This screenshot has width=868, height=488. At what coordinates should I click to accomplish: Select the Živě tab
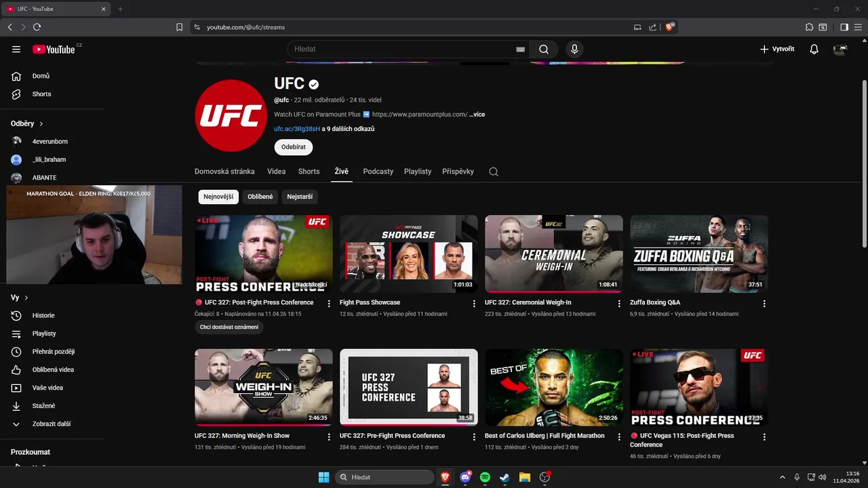click(341, 171)
